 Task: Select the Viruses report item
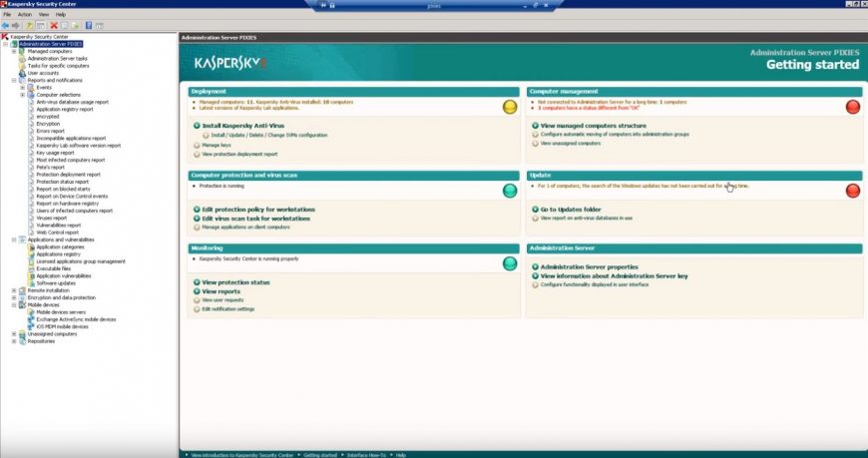pos(52,219)
